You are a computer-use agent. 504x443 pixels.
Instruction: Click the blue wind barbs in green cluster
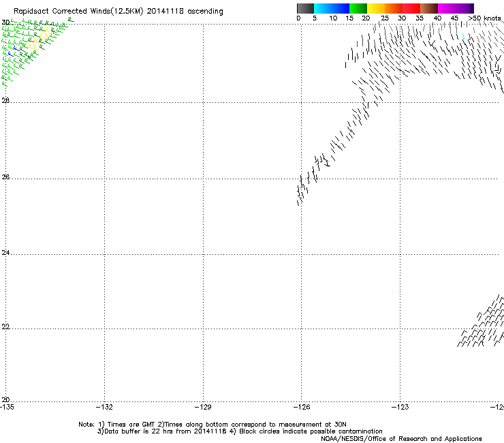14,51
